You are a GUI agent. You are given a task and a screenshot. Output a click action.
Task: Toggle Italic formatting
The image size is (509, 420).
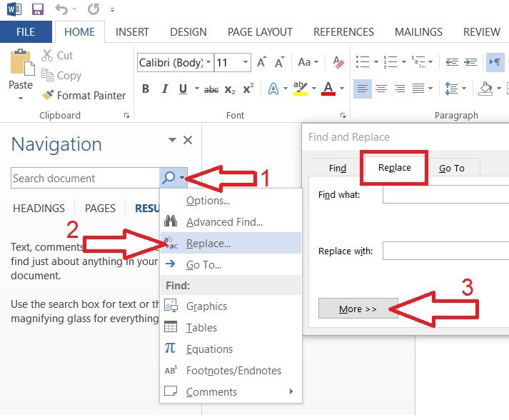165,89
